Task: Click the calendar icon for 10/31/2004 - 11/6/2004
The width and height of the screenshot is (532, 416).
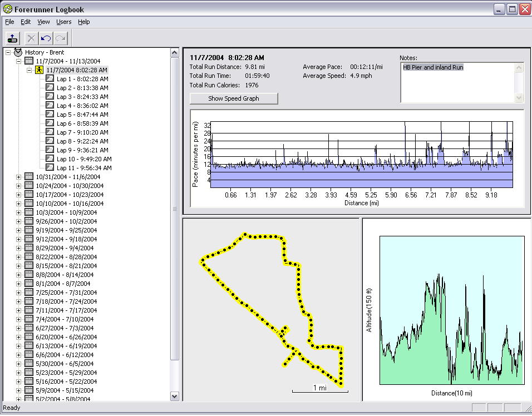Action: [29, 177]
